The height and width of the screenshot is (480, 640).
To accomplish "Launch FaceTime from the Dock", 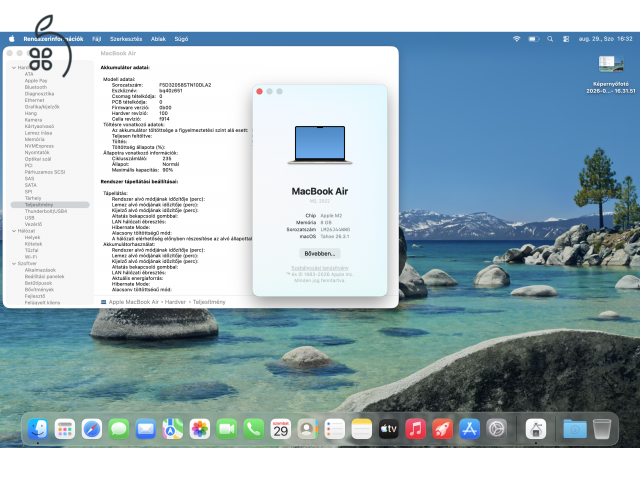I will point(227,429).
